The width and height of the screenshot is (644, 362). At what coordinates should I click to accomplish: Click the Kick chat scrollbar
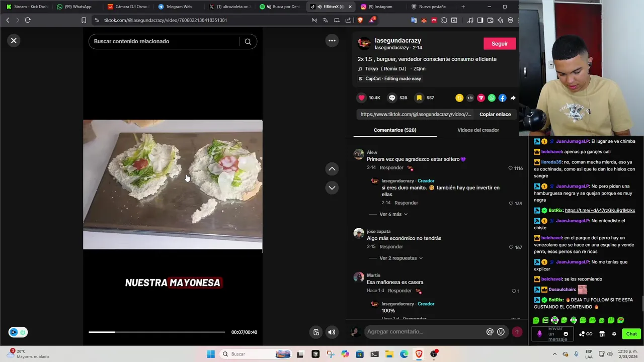pyautogui.click(x=642, y=305)
